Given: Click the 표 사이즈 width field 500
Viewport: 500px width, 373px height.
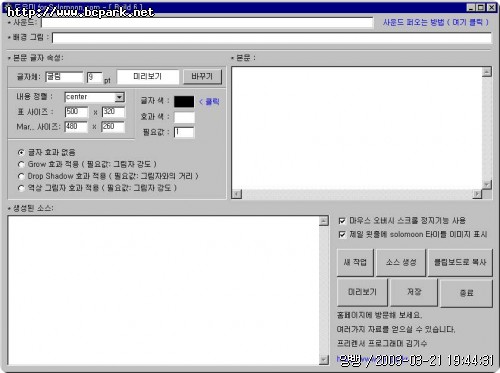Looking at the screenshot, I should click(x=76, y=112).
